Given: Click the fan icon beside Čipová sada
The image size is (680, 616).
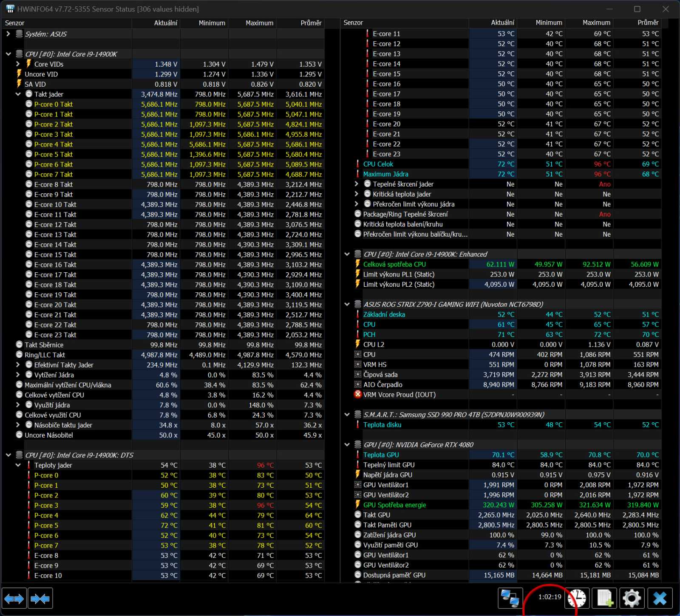Looking at the screenshot, I should click(x=358, y=374).
